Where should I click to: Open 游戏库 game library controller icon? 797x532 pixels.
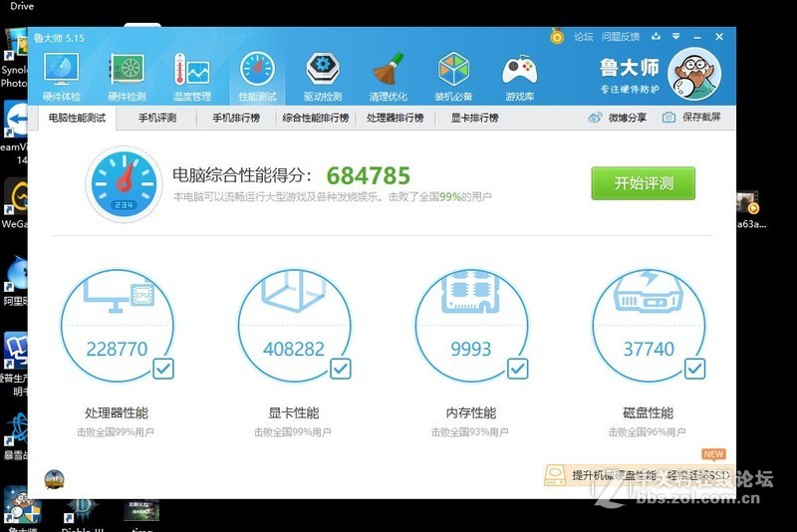519,77
